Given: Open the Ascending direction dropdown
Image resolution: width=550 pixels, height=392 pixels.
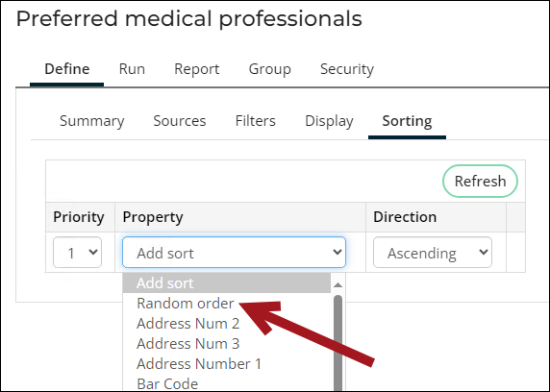Looking at the screenshot, I should coord(433,253).
